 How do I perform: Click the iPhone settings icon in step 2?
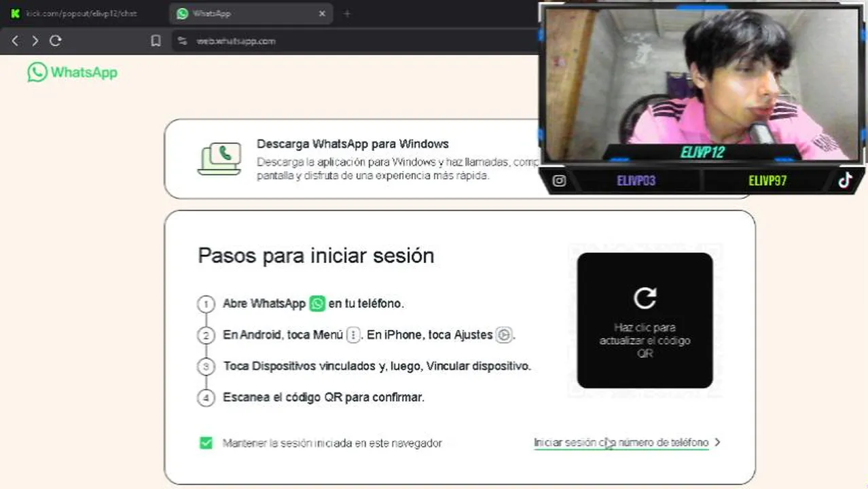(x=503, y=335)
